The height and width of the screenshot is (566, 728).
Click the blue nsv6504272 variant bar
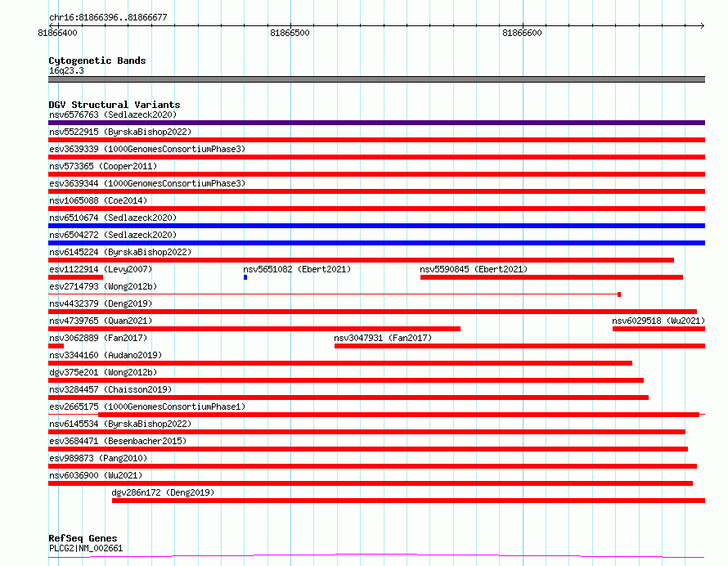376,243
